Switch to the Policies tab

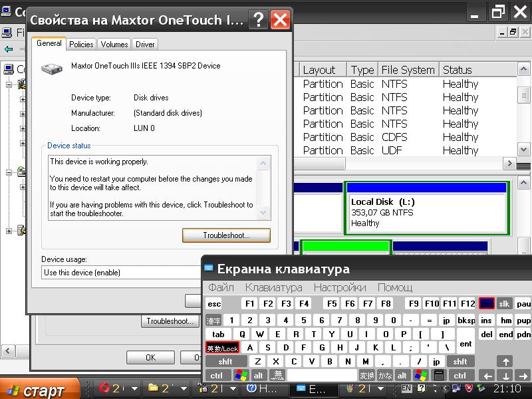81,45
